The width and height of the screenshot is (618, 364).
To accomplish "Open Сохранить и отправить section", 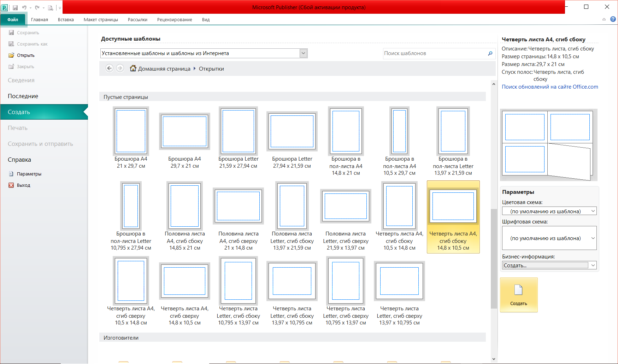I will pyautogui.click(x=40, y=144).
